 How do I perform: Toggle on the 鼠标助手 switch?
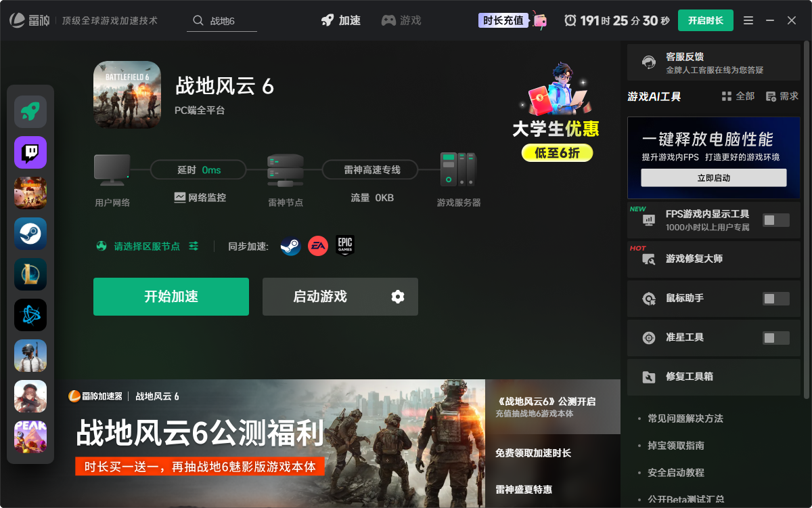click(x=776, y=298)
